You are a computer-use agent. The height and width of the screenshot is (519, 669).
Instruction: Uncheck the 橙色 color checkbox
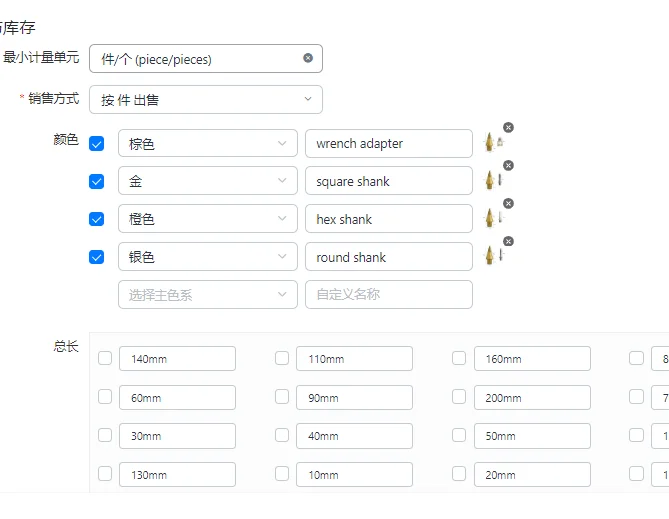[96, 219]
